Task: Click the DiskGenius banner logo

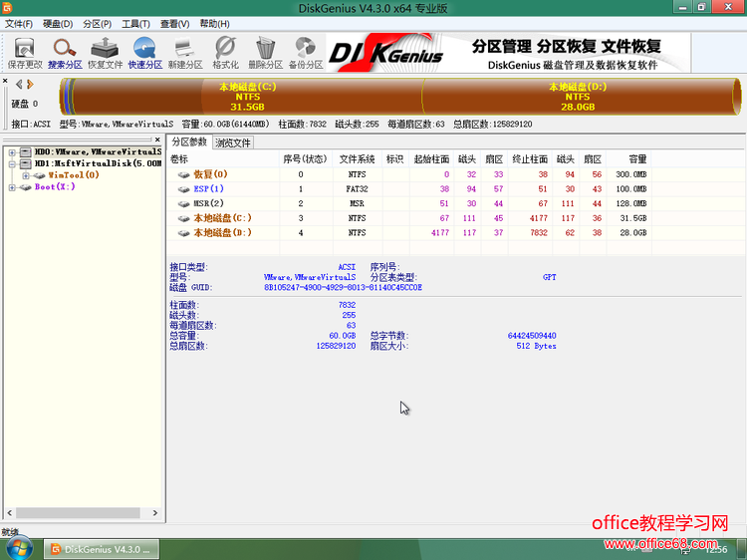Action: pos(385,53)
